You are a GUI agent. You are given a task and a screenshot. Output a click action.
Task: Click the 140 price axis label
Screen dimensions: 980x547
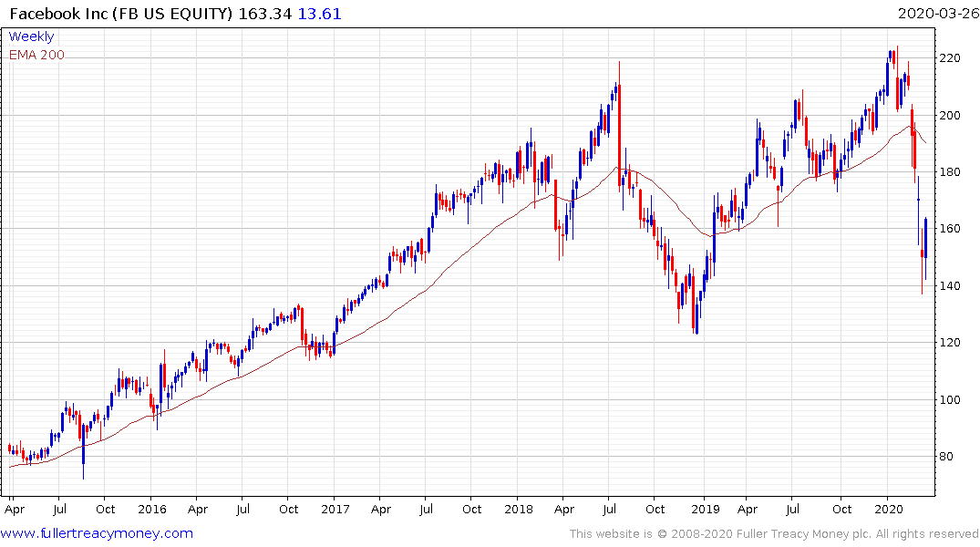pos(950,285)
